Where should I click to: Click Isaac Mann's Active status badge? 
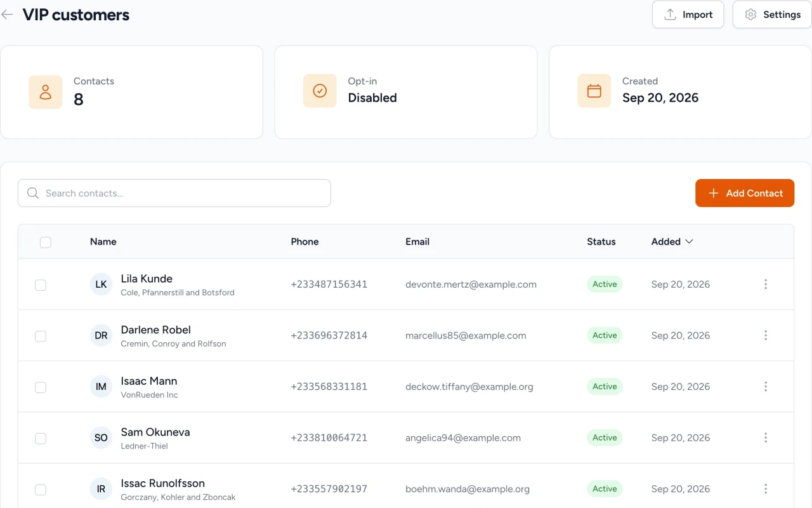coord(605,387)
